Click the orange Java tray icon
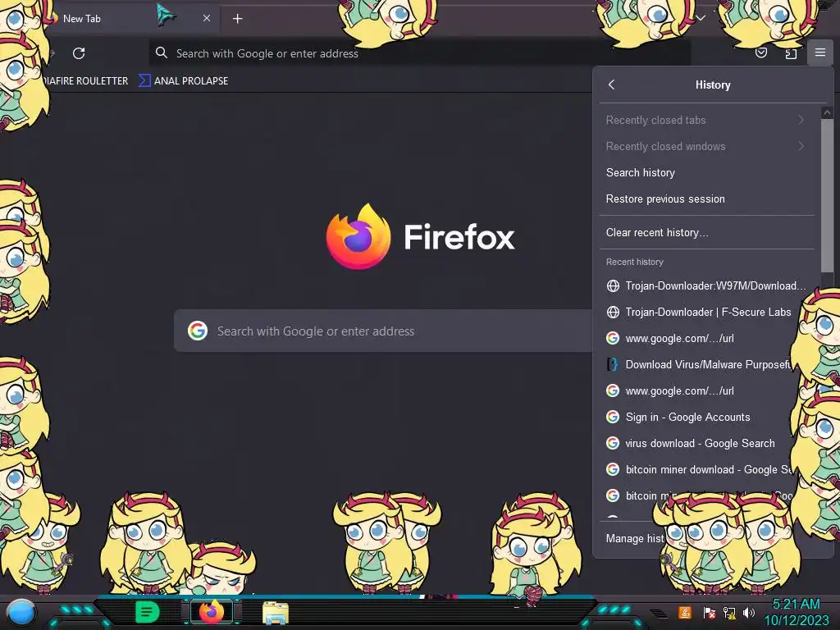 tap(684, 612)
